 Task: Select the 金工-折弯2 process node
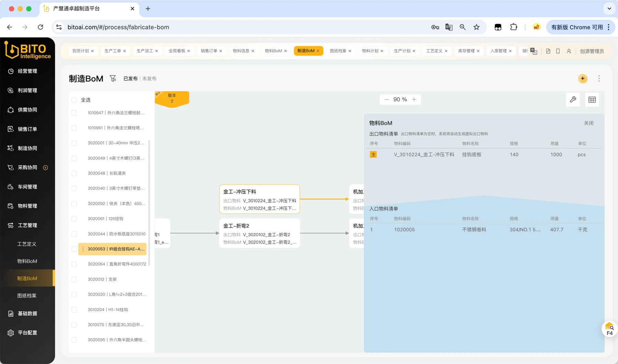click(260, 233)
